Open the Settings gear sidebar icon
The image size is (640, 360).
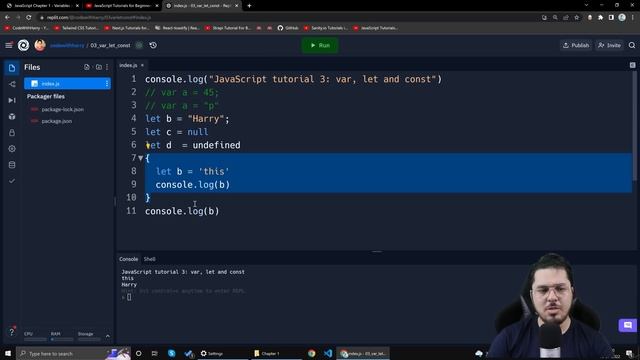click(12, 149)
